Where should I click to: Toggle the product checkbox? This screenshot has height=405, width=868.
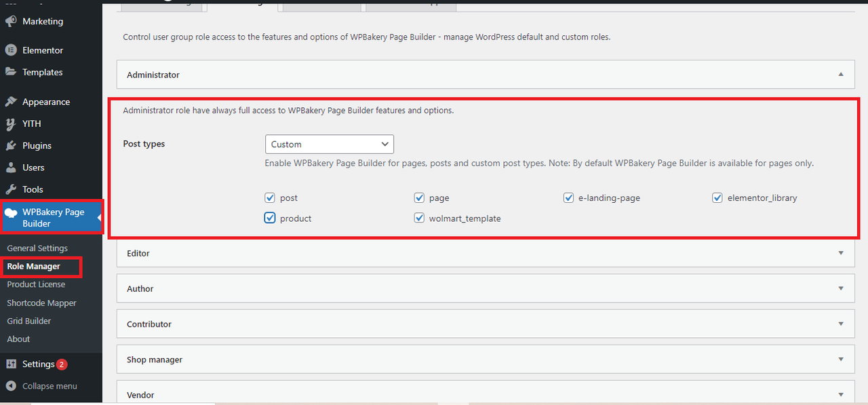click(270, 218)
